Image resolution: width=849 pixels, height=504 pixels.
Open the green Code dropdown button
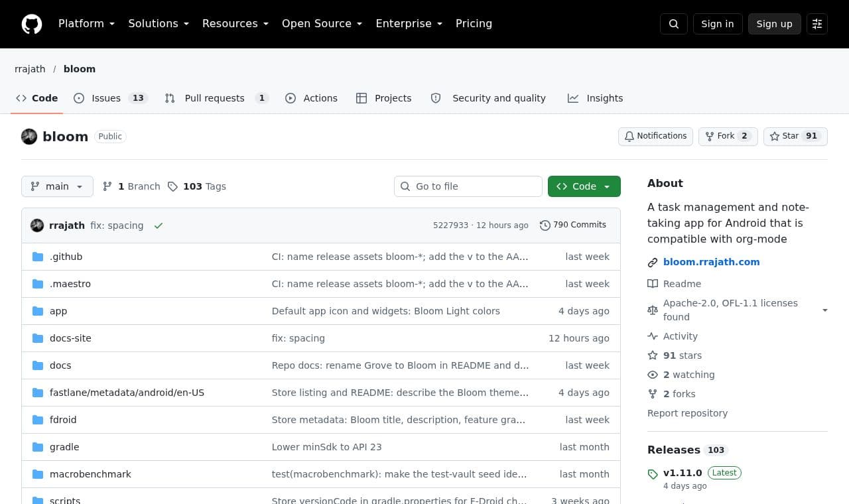tap(584, 186)
